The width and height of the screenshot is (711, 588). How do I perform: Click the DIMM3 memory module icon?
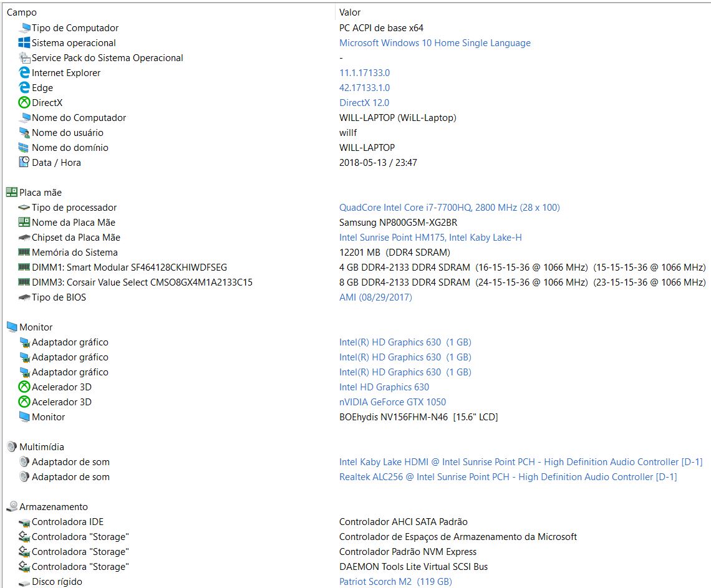coord(24,282)
